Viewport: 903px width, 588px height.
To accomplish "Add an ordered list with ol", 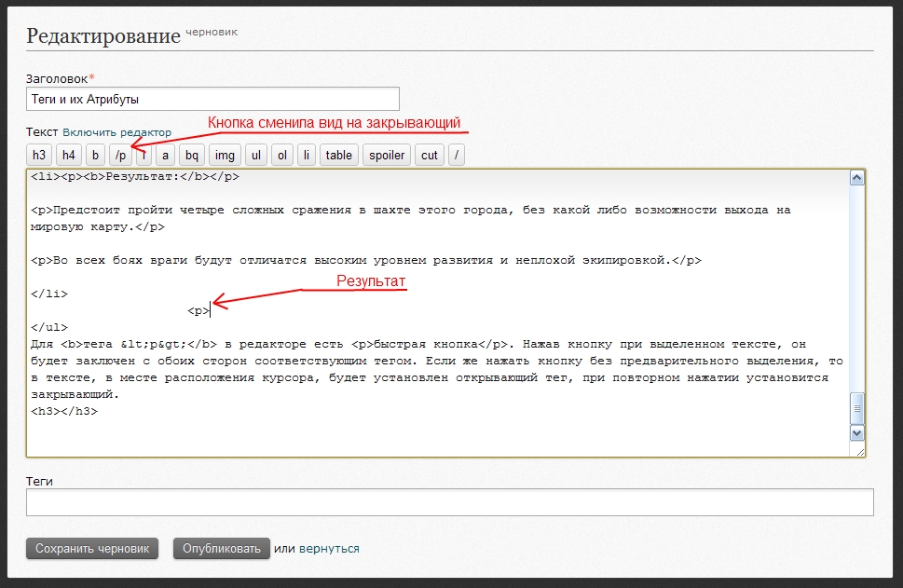I will (x=282, y=155).
